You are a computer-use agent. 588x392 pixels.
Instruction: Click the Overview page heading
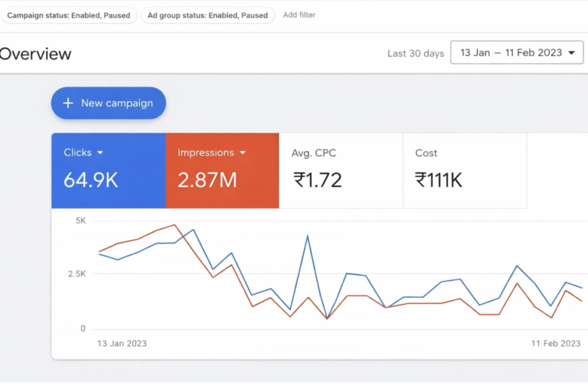[x=35, y=54]
